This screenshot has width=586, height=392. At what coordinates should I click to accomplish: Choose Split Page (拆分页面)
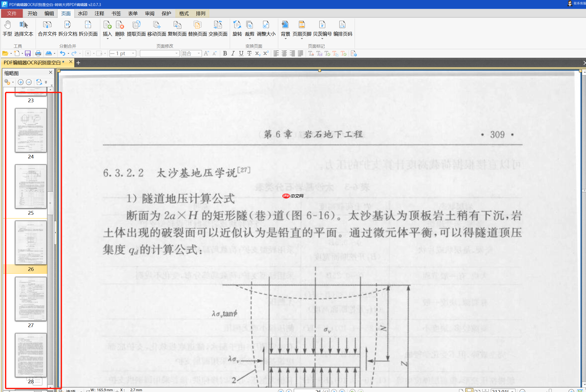88,29
